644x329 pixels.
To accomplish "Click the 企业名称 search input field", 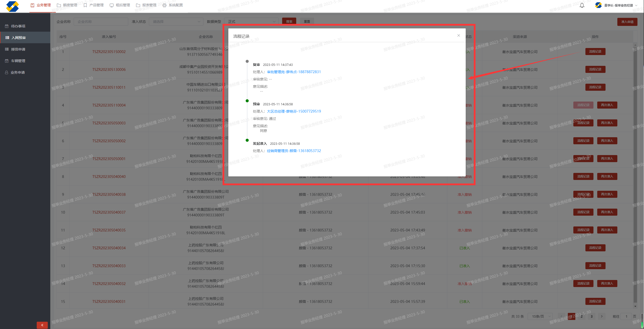I will point(101,22).
